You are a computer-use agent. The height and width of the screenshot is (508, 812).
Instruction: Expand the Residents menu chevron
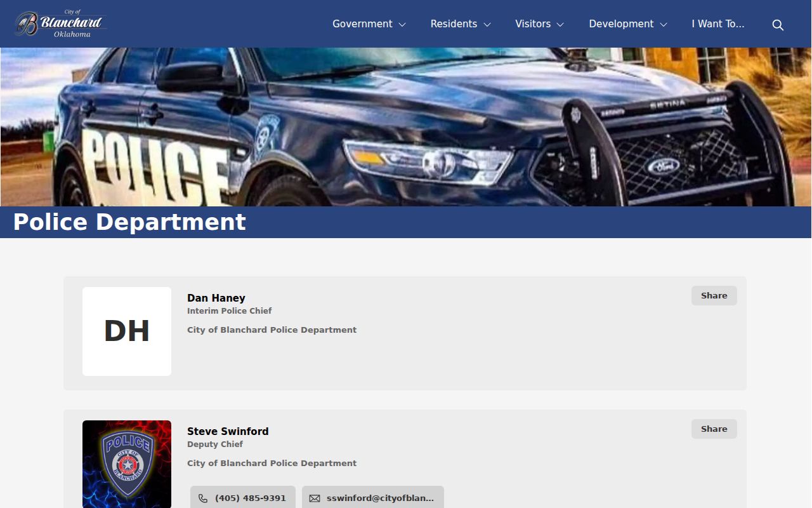487,25
